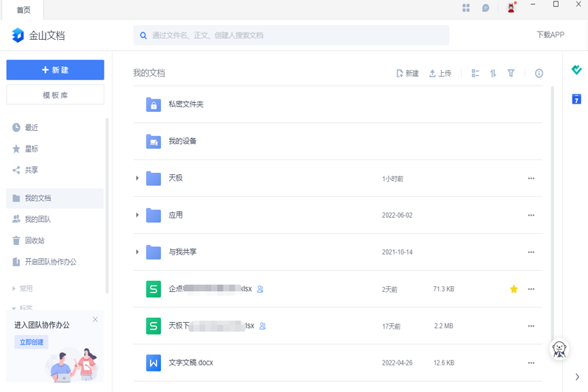588x392 pixels.
Task: Click the search documents input field
Action: pyautogui.click(x=291, y=35)
